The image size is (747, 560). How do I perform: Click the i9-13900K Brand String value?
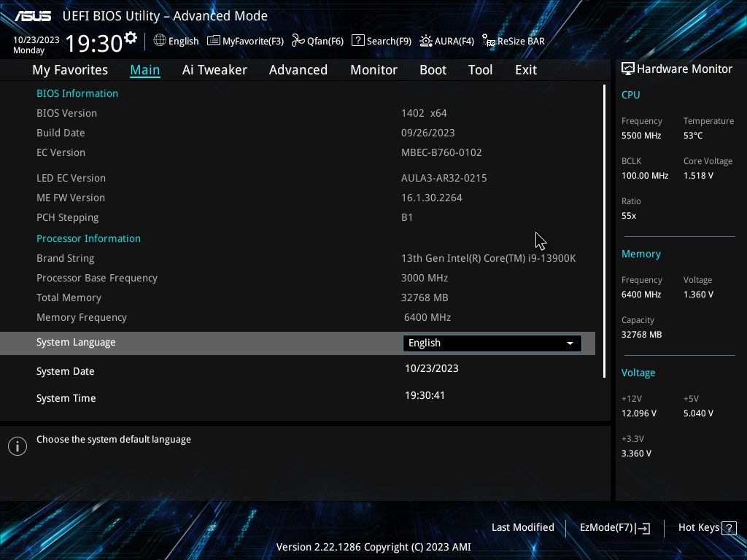coord(488,259)
